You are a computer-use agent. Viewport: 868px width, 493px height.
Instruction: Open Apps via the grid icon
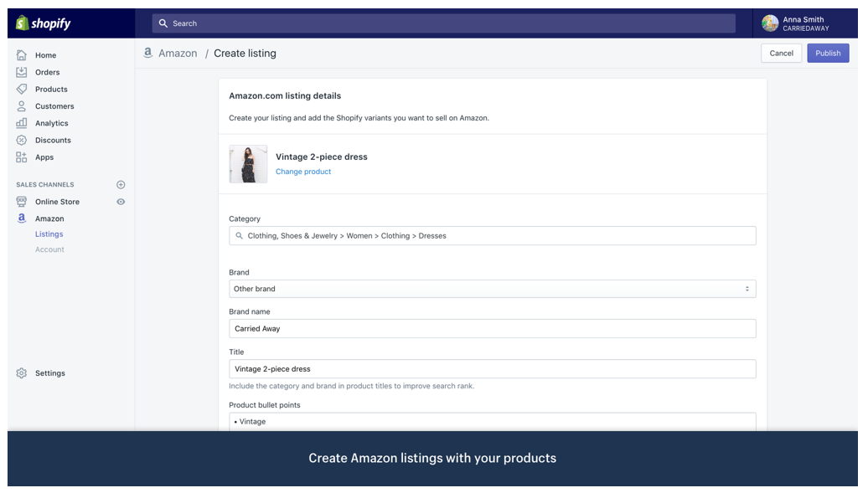[x=22, y=157]
